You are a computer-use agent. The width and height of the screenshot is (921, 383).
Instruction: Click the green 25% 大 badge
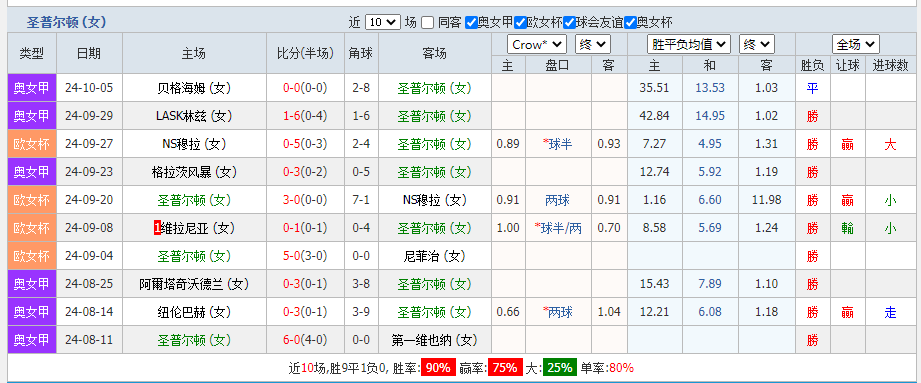point(560,368)
